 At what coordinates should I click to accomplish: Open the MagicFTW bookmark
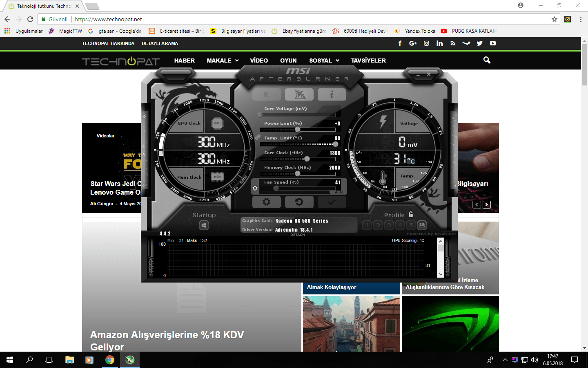(65, 31)
